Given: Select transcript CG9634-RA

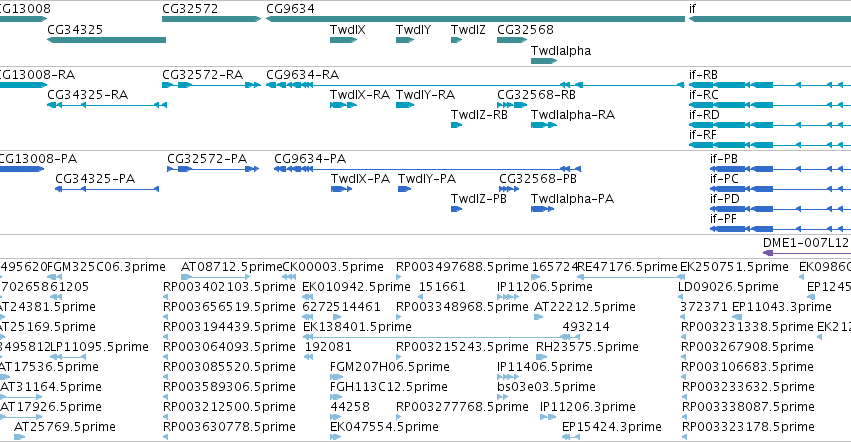Looking at the screenshot, I should [302, 74].
